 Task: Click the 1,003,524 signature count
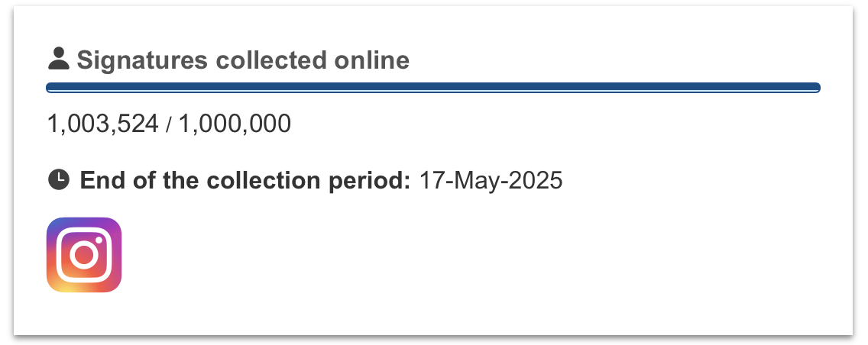coord(103,124)
